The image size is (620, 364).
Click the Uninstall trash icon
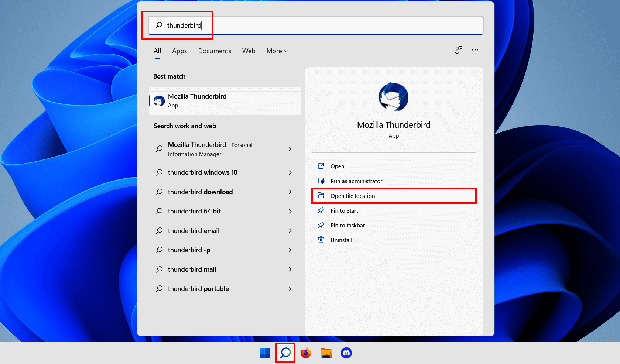coord(321,240)
